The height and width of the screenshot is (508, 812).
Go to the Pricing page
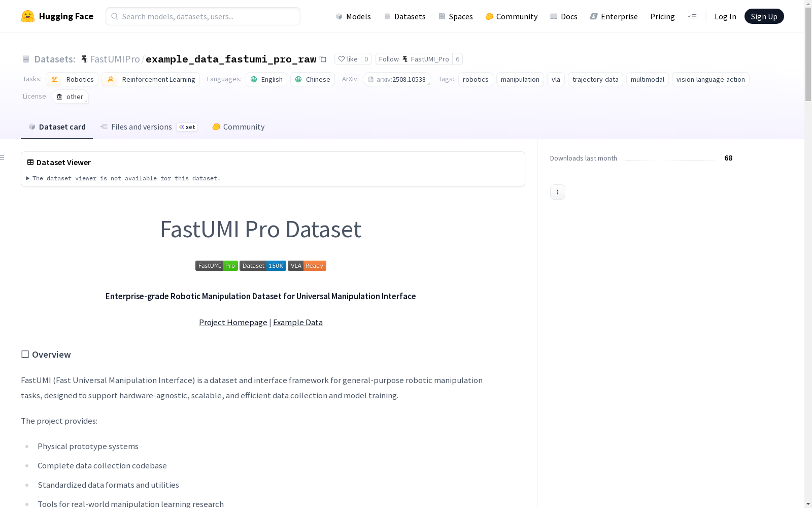point(662,16)
